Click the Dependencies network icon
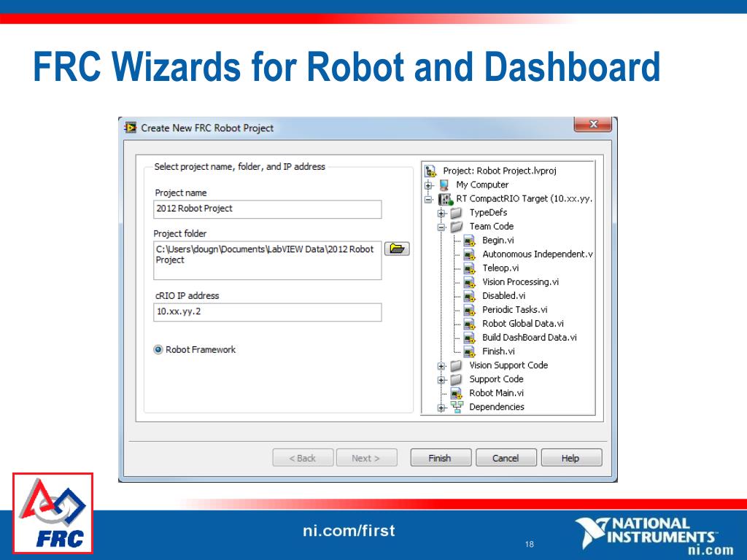Screen dimensions: 747x560 (457, 407)
